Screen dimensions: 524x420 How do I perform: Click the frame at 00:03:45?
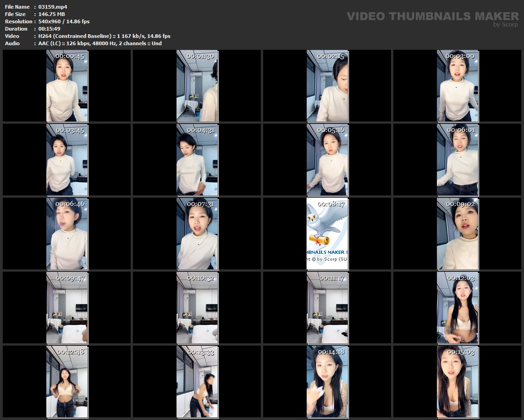tap(67, 160)
